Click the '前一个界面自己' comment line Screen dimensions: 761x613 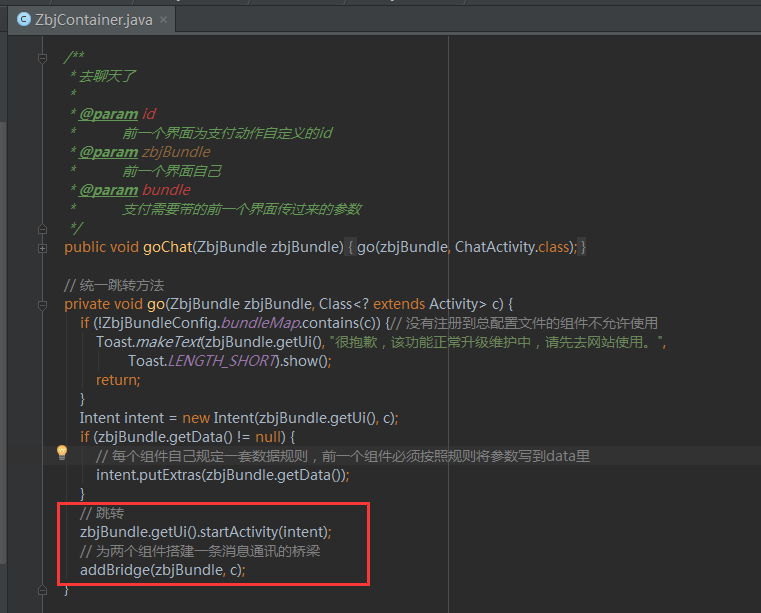[172, 171]
